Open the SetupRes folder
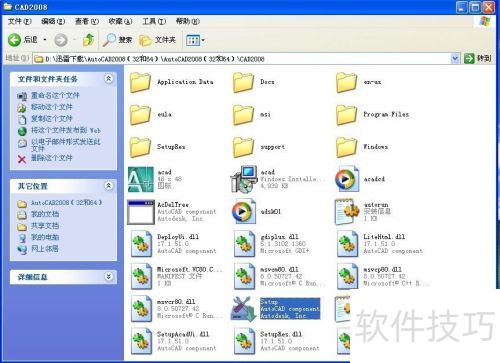Viewport: 500px width, 363px height. (x=158, y=147)
